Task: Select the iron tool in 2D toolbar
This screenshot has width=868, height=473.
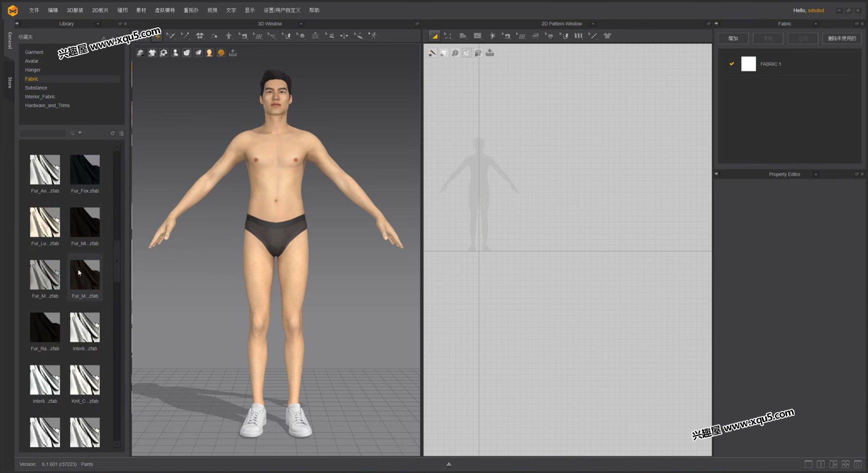Action: tap(535, 36)
